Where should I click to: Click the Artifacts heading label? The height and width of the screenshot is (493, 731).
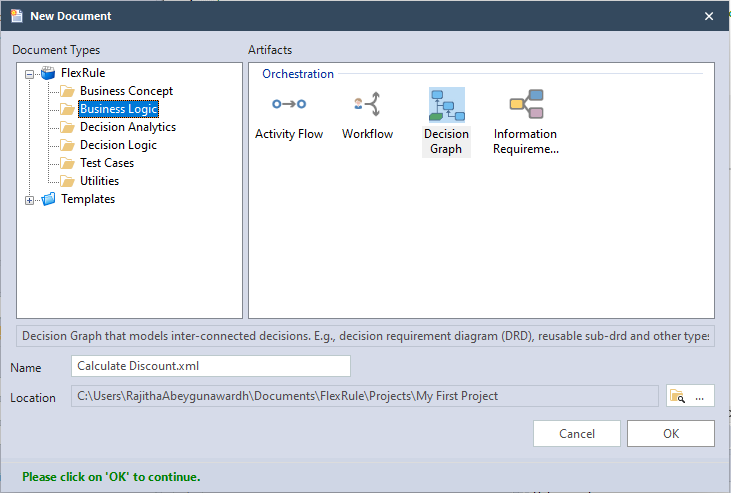point(270,50)
